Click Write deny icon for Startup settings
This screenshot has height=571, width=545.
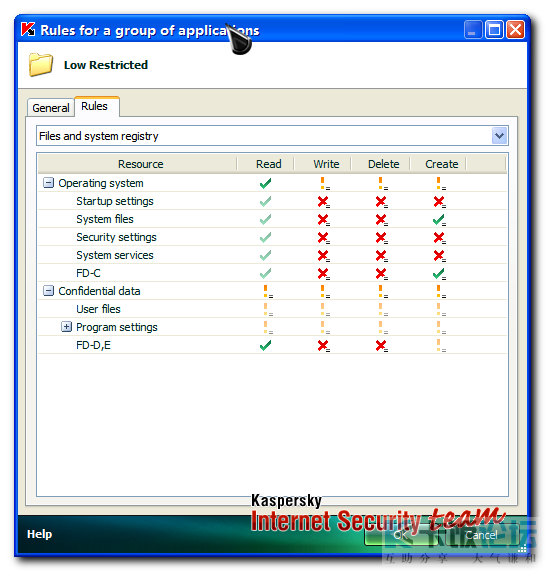click(x=323, y=201)
